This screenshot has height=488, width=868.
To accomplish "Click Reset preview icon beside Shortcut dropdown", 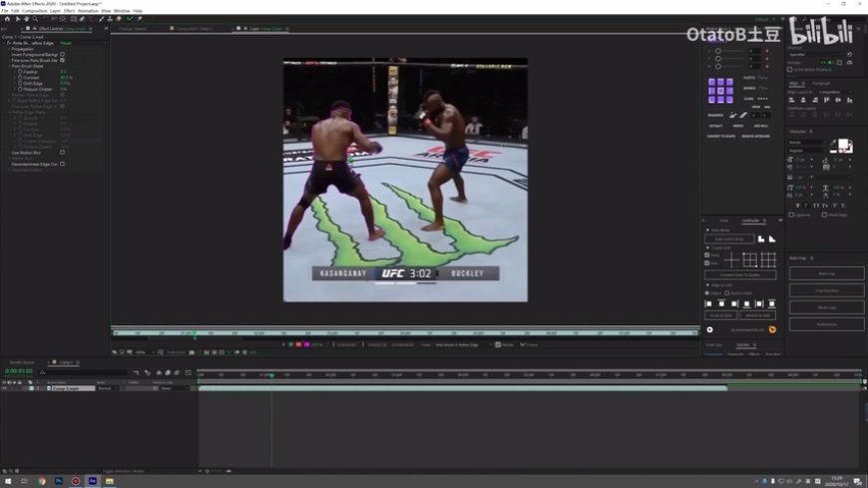I will 849,54.
